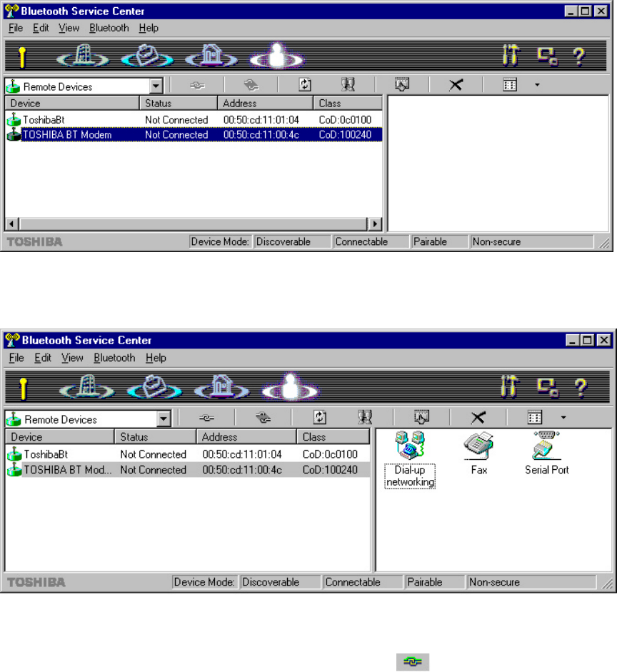The width and height of the screenshot is (617, 672).
Task: Click the disconnect toolbar icon in lower window
Action: pos(263,417)
